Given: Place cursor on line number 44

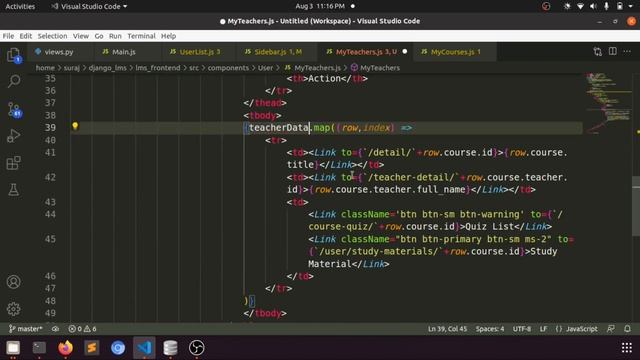Looking at the screenshot, I should [50, 214].
